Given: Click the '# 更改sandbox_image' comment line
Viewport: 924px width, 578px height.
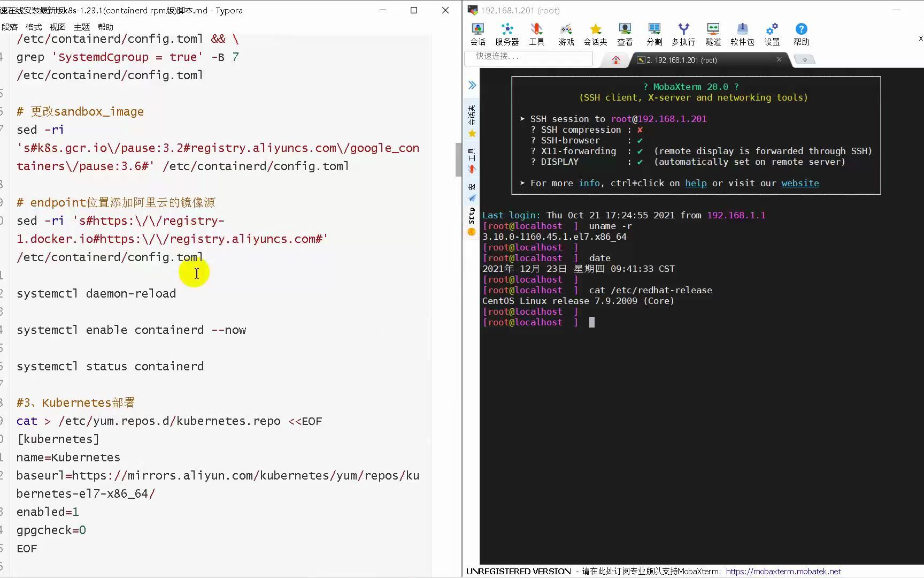Looking at the screenshot, I should tap(80, 111).
